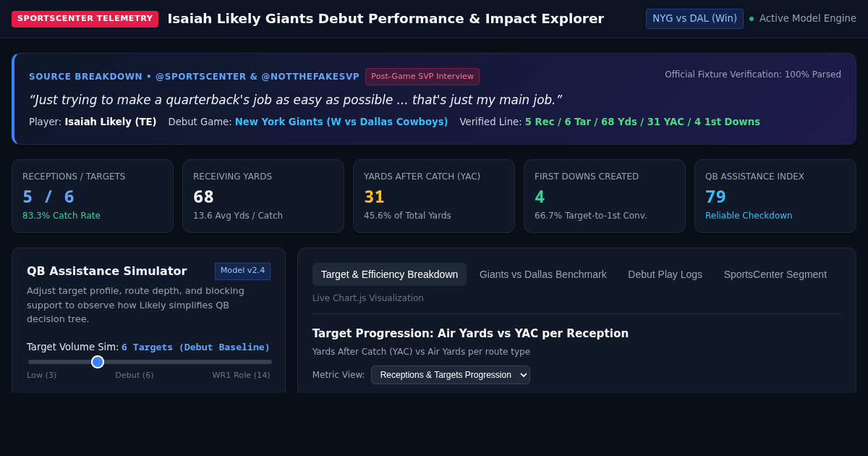
Task: Click the 45.6% of Total Yards text
Action: coord(407,216)
